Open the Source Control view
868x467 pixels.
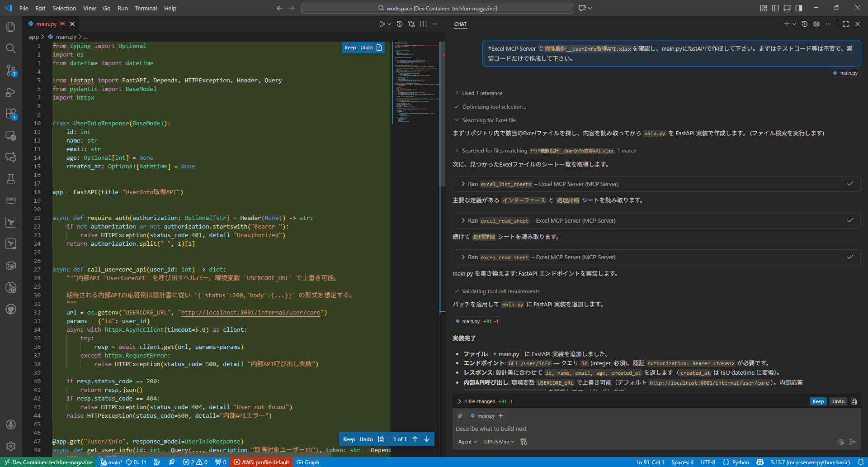point(11,70)
